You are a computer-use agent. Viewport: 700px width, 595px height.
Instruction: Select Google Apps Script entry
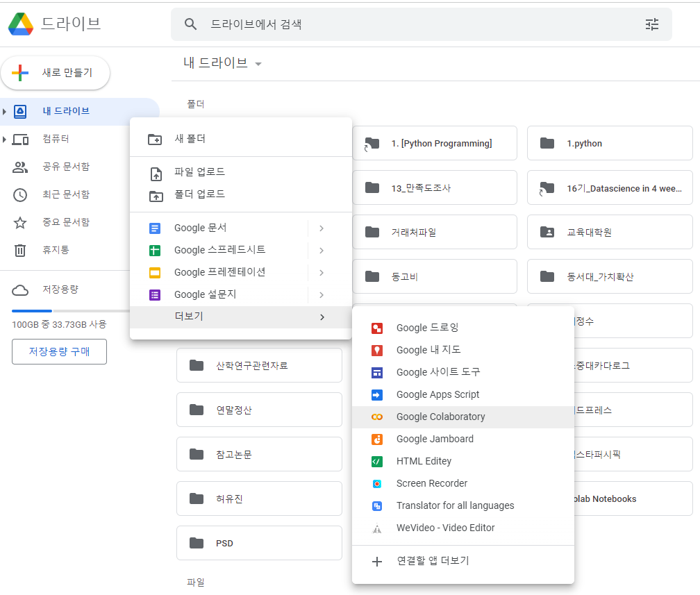point(463,394)
